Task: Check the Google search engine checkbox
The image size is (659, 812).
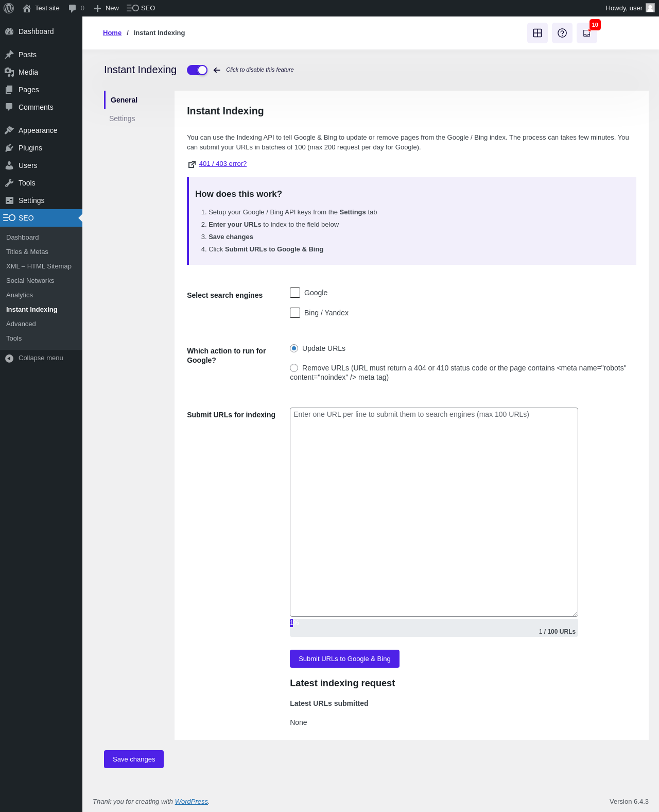Action: click(295, 293)
